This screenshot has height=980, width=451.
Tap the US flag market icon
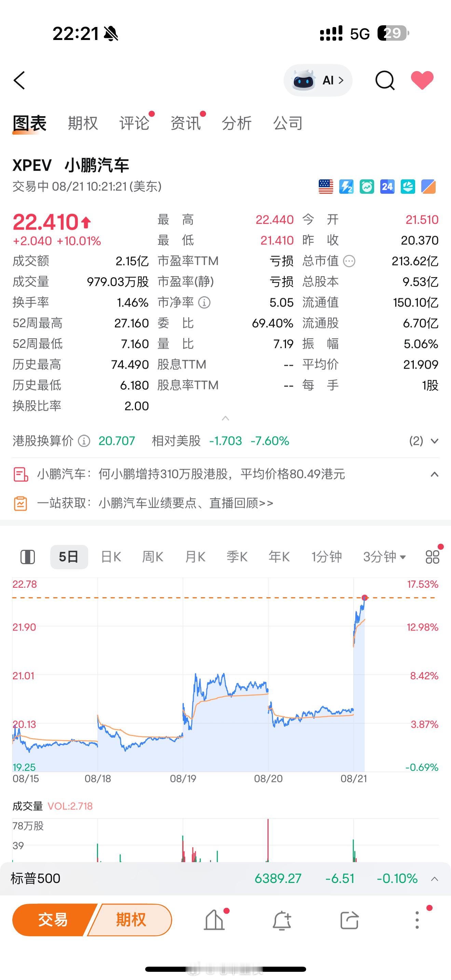[x=326, y=187]
